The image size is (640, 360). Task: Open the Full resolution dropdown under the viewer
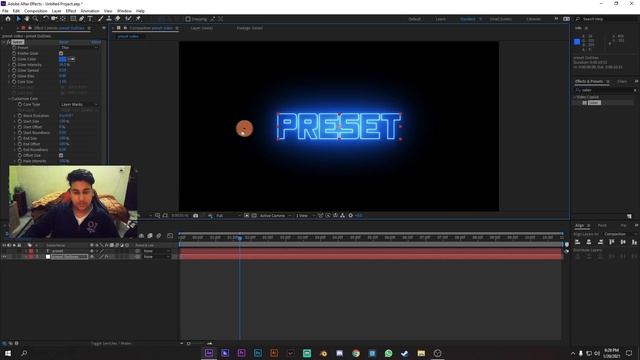pyautogui.click(x=228, y=216)
